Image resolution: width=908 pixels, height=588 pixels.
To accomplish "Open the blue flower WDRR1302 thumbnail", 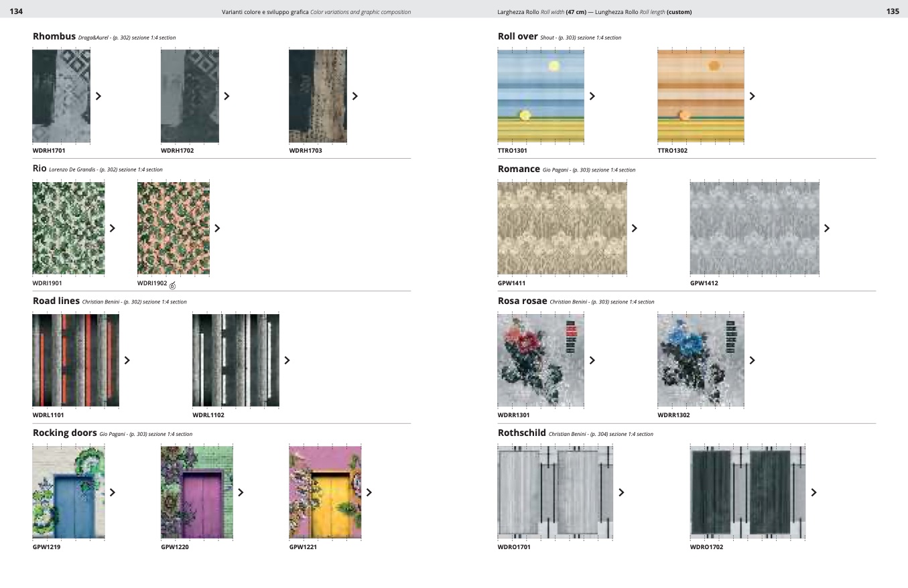I will (x=700, y=360).
